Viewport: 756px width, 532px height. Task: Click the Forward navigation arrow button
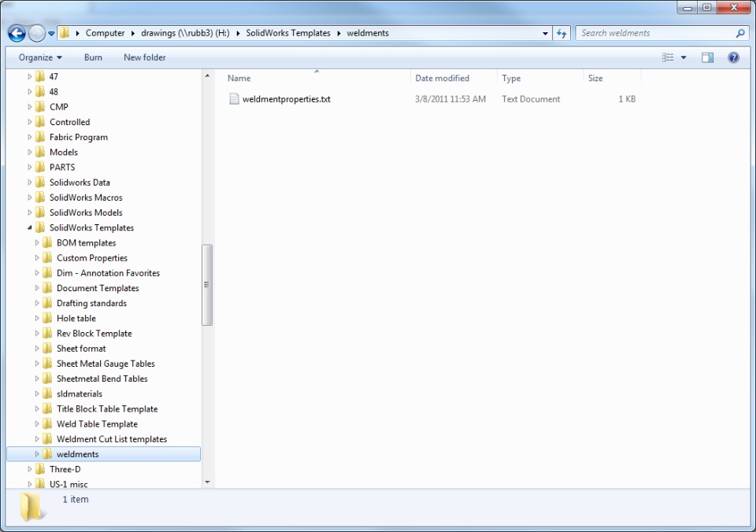coord(37,33)
